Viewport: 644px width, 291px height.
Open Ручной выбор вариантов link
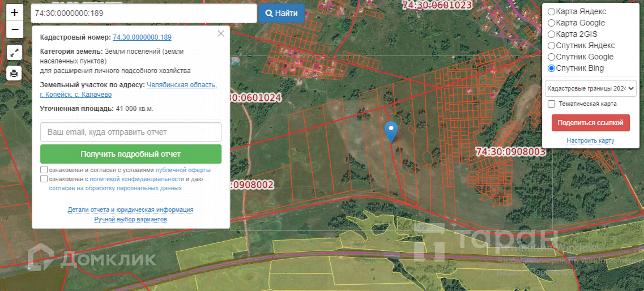coord(131,220)
